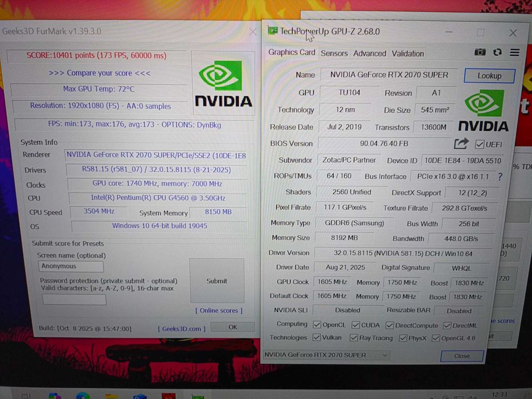Open the GPU selection dropdown at bottom
This screenshot has height=399, width=532.
(326, 355)
